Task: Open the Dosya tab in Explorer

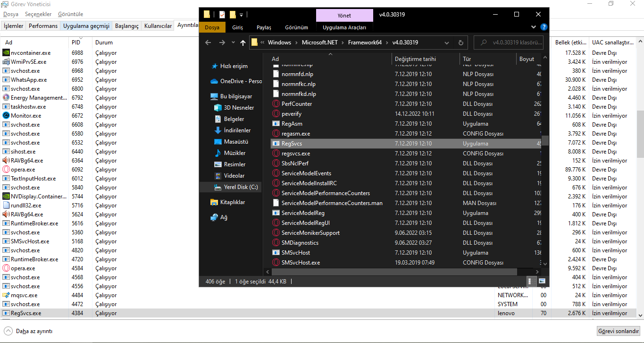Action: point(212,27)
